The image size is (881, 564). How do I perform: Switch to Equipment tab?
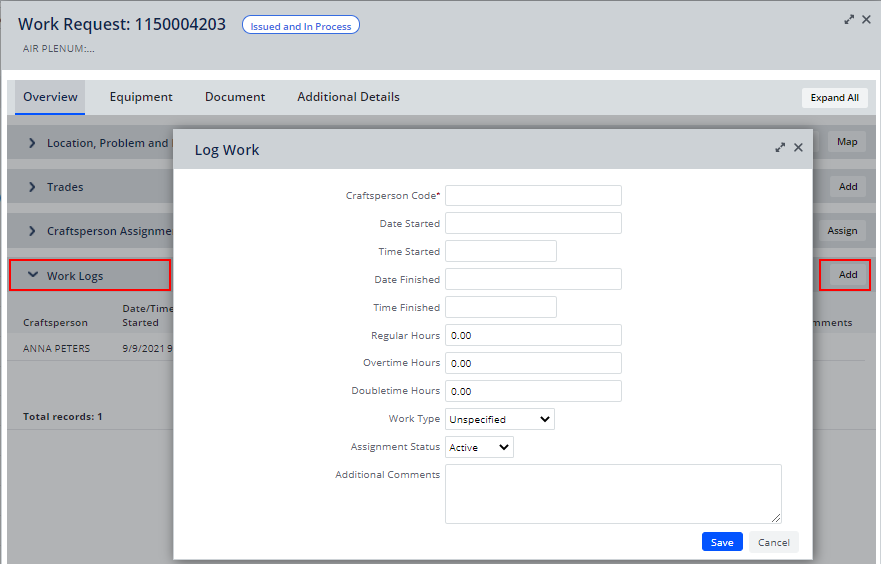click(141, 97)
